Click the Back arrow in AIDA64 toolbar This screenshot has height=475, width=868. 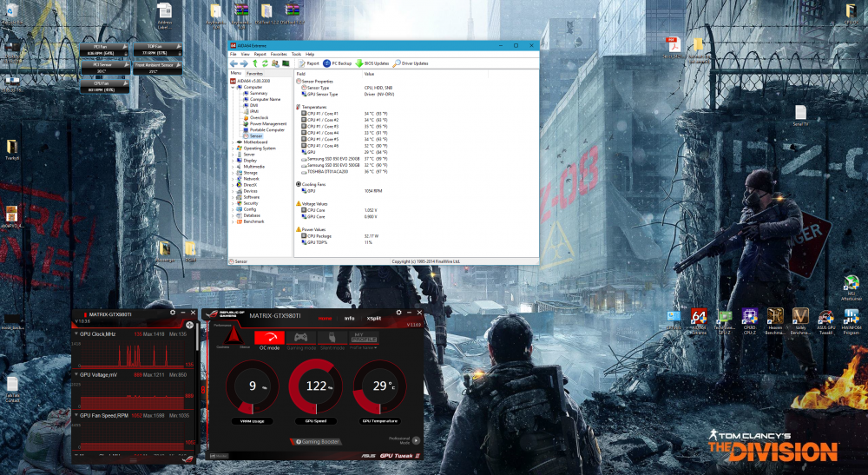click(233, 63)
